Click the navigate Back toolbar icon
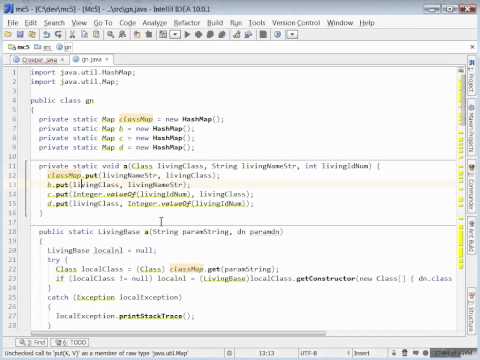The image size is (480, 360). point(137,34)
